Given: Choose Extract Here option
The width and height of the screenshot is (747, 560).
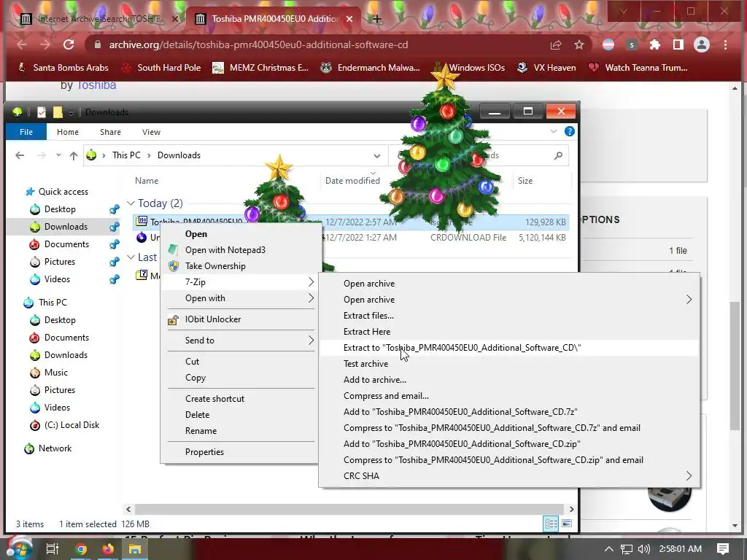Looking at the screenshot, I should tap(508, 332).
